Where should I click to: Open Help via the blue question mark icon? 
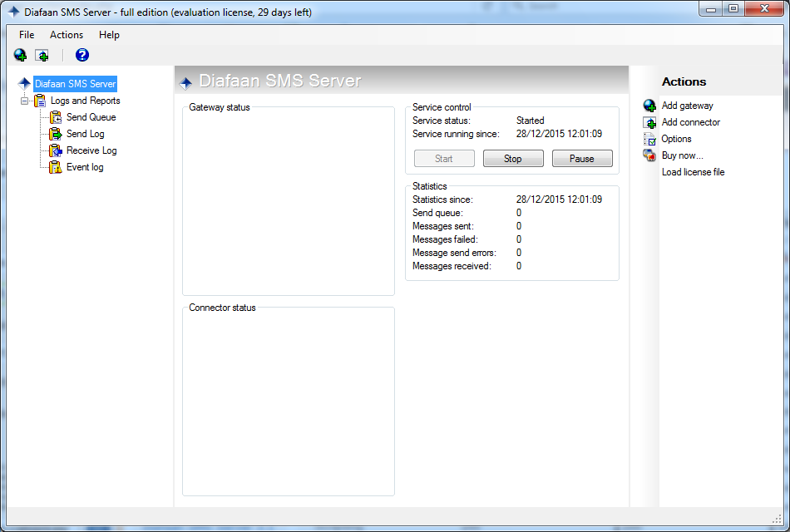click(81, 55)
